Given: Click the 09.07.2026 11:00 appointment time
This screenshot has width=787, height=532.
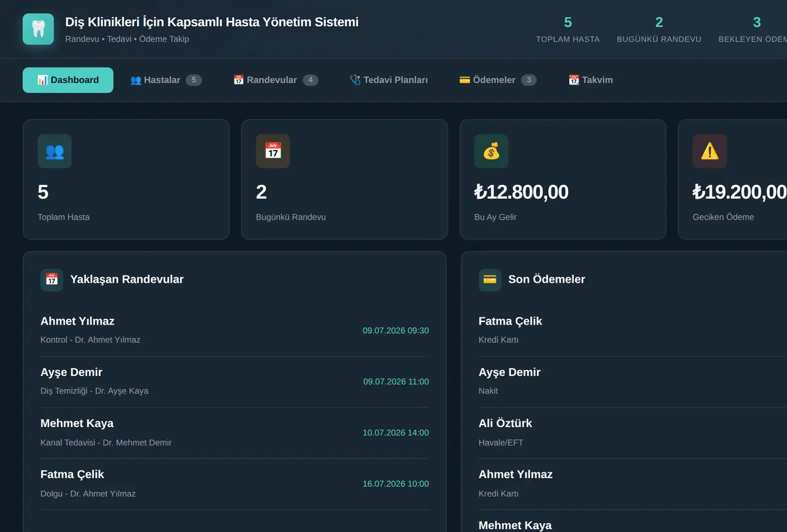Looking at the screenshot, I should click(396, 382).
